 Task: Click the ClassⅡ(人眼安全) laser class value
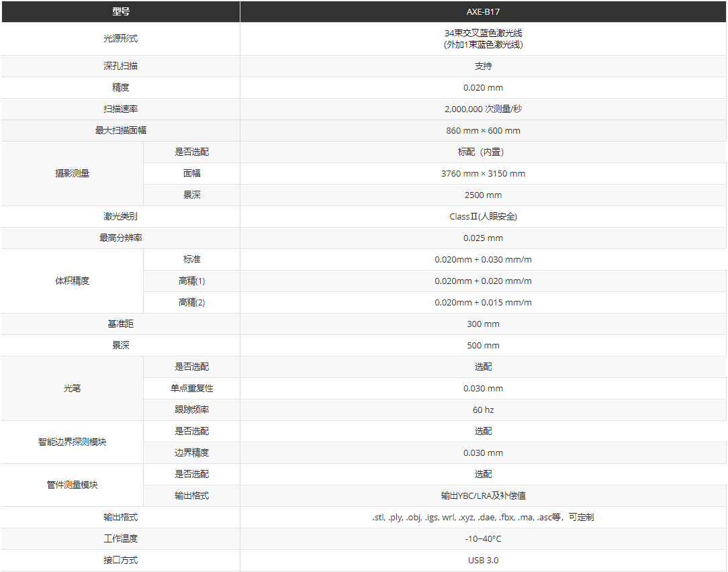pos(483,216)
